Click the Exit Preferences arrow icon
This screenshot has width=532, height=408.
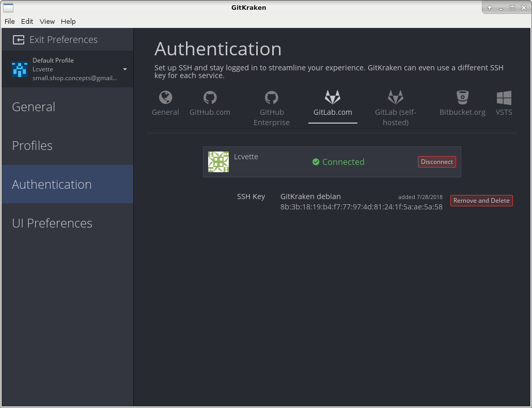click(x=19, y=40)
